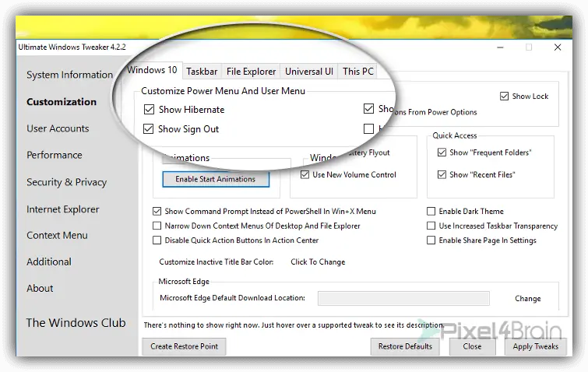Click To Change inactive title bar color
Screen dimensions: 588x372
coord(318,261)
